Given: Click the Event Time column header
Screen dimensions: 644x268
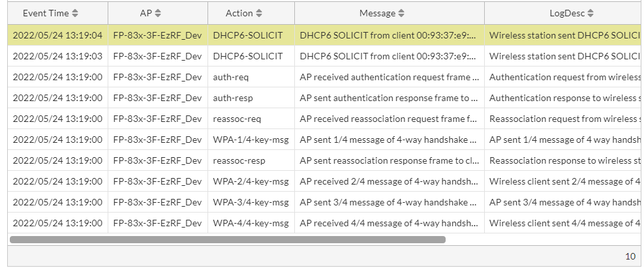Looking at the screenshot, I should click(46, 13).
